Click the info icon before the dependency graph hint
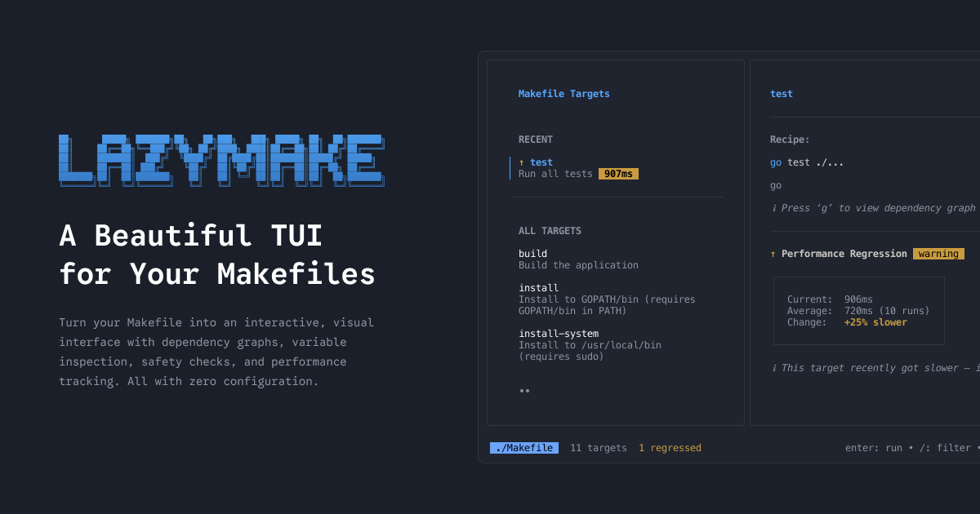 pyautogui.click(x=773, y=207)
